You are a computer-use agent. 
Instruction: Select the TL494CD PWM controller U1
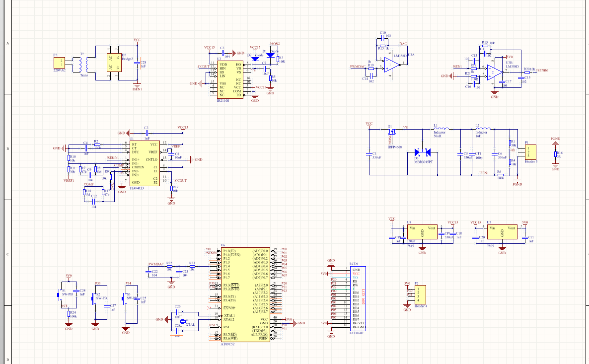click(x=145, y=163)
